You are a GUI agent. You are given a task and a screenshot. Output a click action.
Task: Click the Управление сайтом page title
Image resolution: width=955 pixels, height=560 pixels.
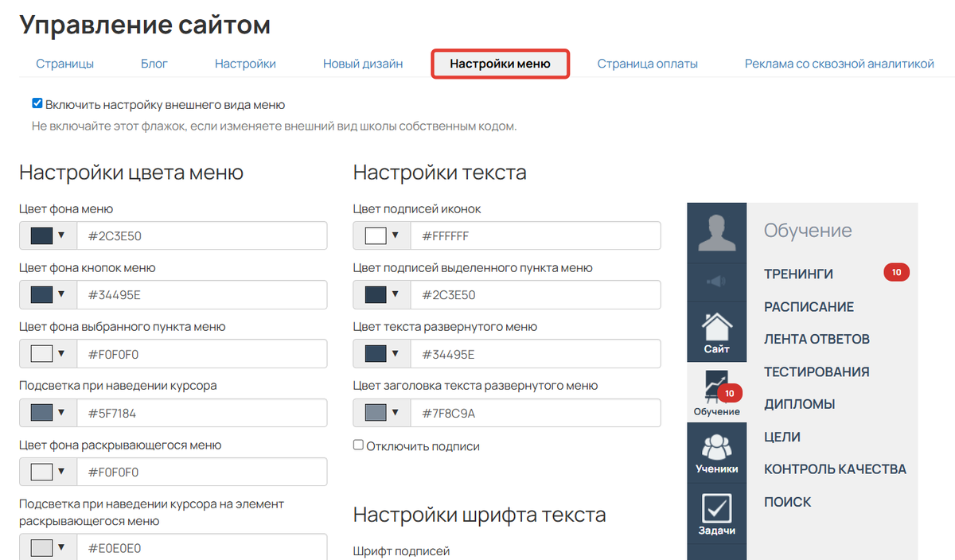[145, 24]
